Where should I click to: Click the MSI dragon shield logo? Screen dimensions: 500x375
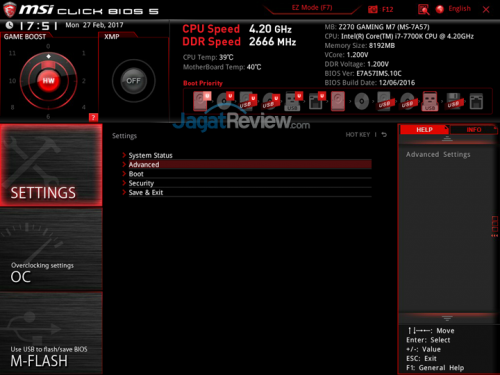(x=10, y=10)
